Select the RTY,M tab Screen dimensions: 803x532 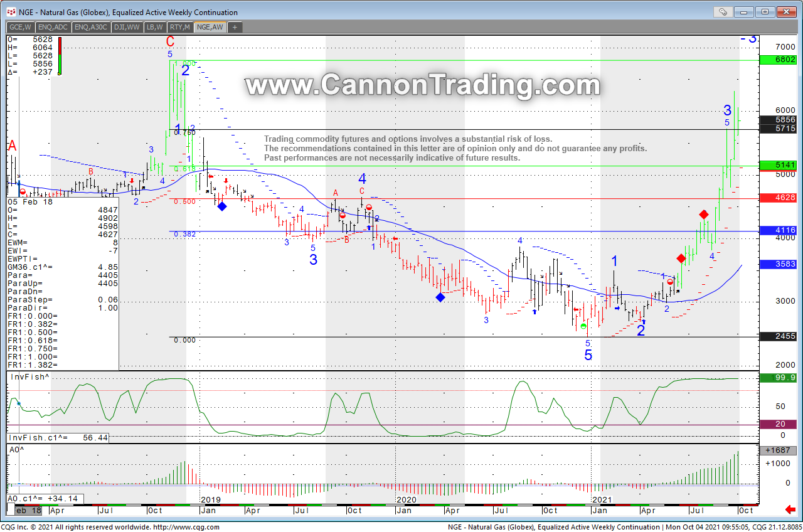pyautogui.click(x=179, y=27)
